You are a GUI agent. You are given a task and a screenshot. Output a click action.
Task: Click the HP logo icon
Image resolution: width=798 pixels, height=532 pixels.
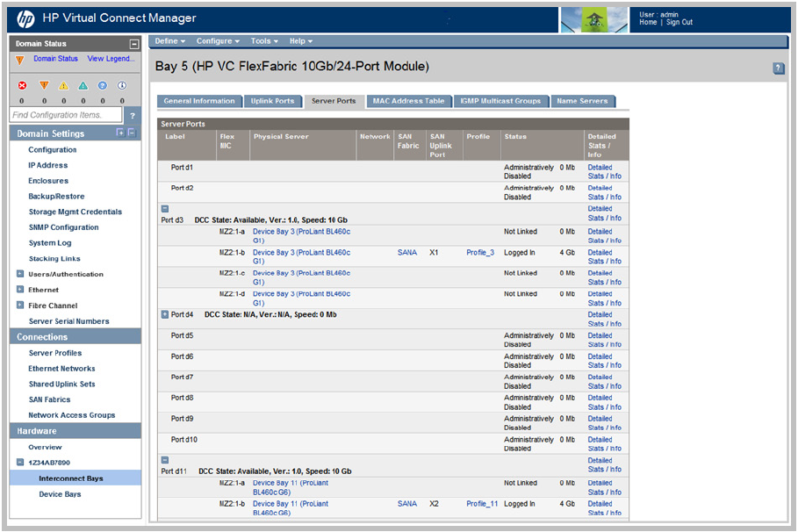coord(25,18)
